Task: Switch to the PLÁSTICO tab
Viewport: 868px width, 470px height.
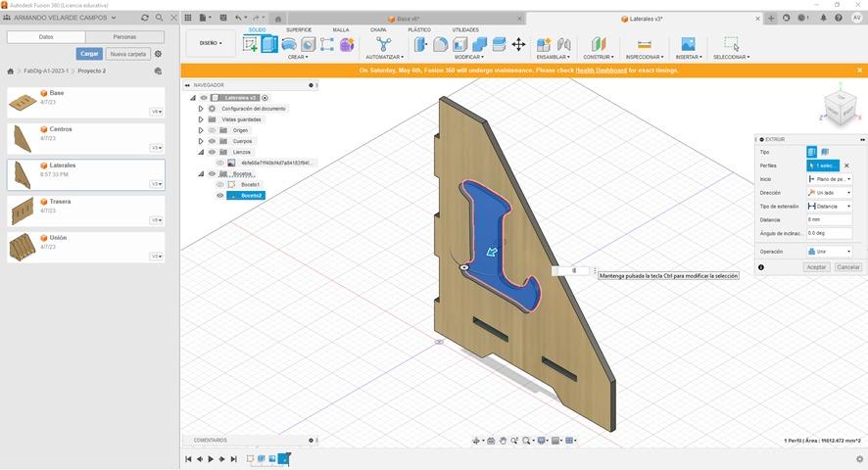Action: pyautogui.click(x=419, y=30)
